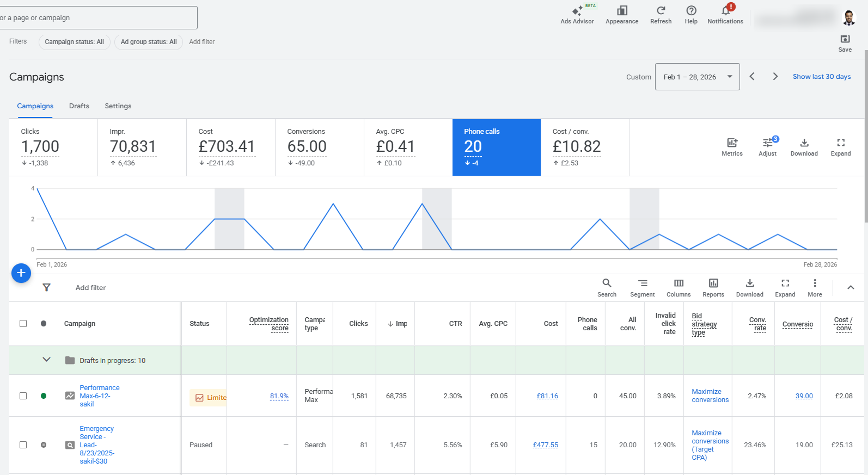This screenshot has width=868, height=475.
Task: Switch to the Drafts tab
Action: [79, 106]
